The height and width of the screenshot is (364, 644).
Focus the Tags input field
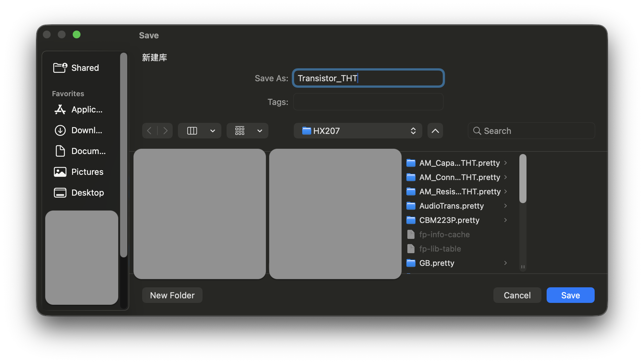click(368, 102)
